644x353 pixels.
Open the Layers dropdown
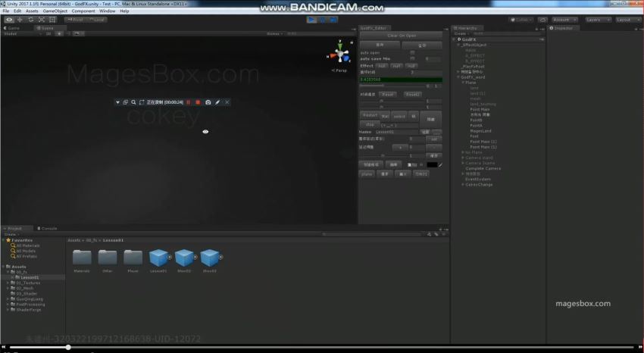pos(598,20)
